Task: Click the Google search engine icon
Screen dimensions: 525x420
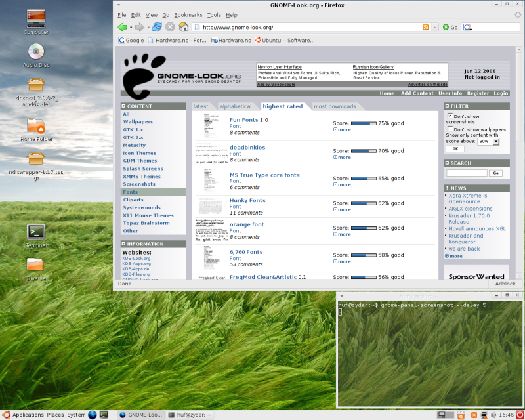Action: tap(467, 27)
